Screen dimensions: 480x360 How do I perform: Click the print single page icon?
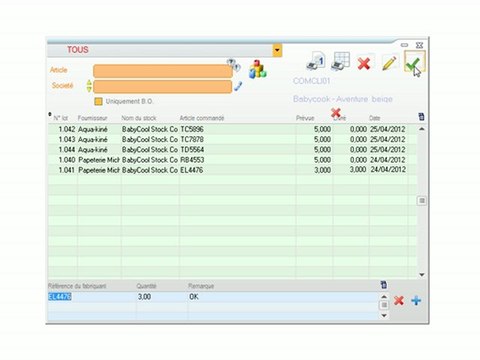pos(316,61)
